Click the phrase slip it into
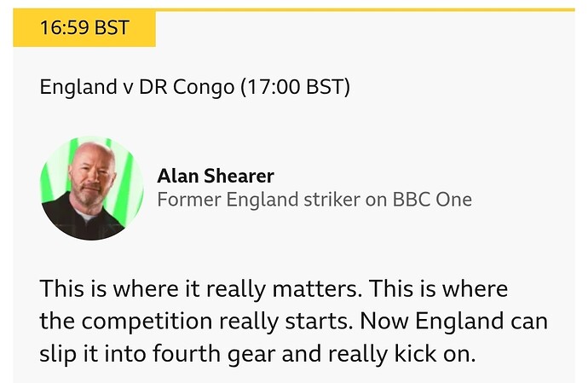Image resolution: width=588 pixels, height=383 pixels. [x=93, y=354]
